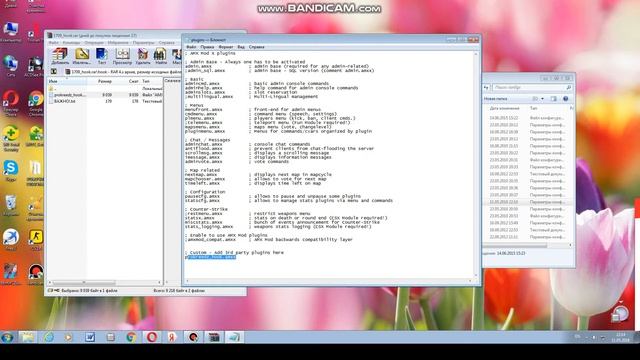Open the Файл menu in Notepad

pos(191,47)
